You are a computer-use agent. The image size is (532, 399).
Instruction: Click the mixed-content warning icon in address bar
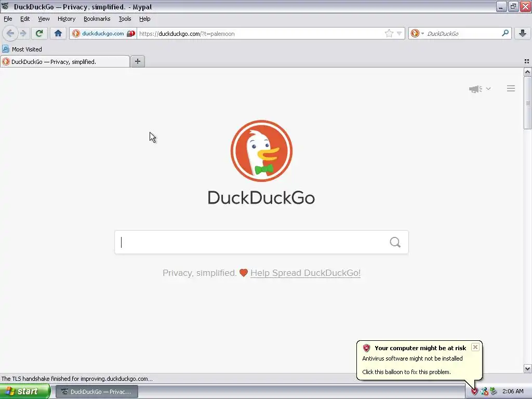131,34
